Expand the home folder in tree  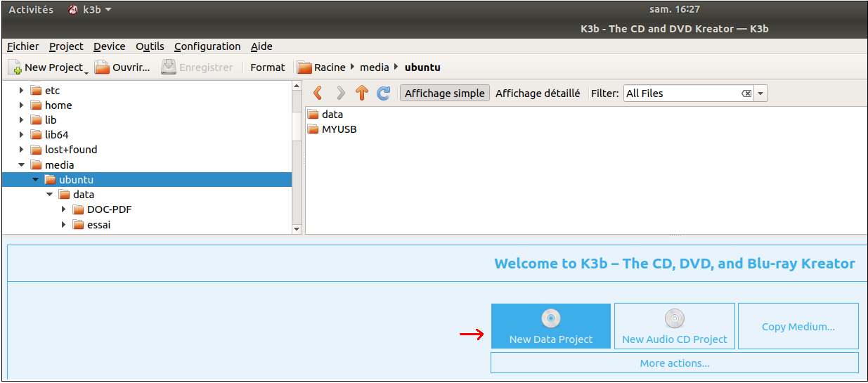[22, 105]
